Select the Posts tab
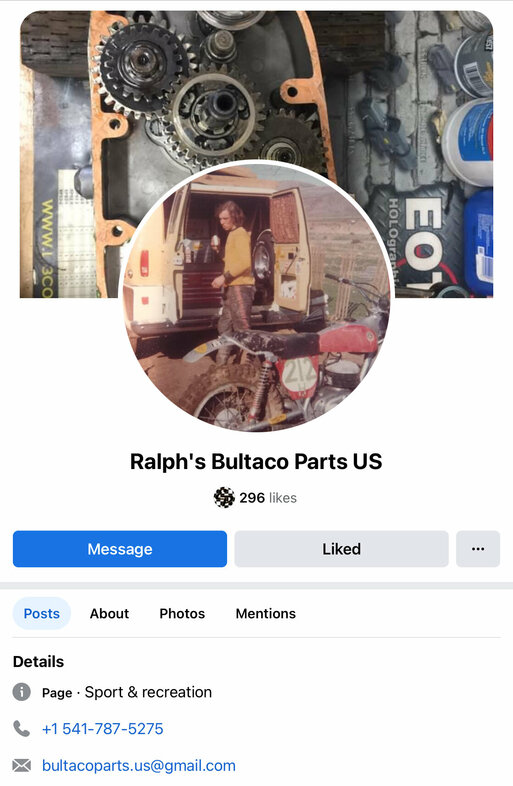Image resolution: width=513 pixels, height=786 pixels. pyautogui.click(x=42, y=614)
